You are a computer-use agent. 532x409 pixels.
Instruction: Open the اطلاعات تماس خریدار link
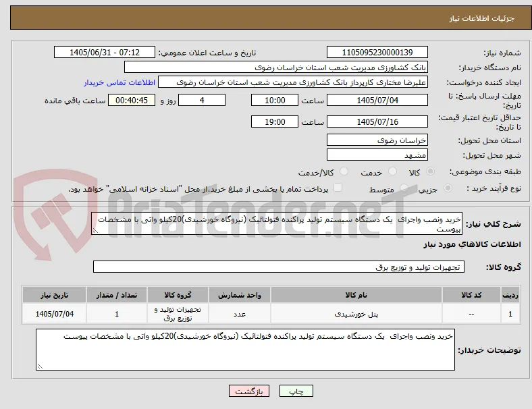[x=119, y=82]
